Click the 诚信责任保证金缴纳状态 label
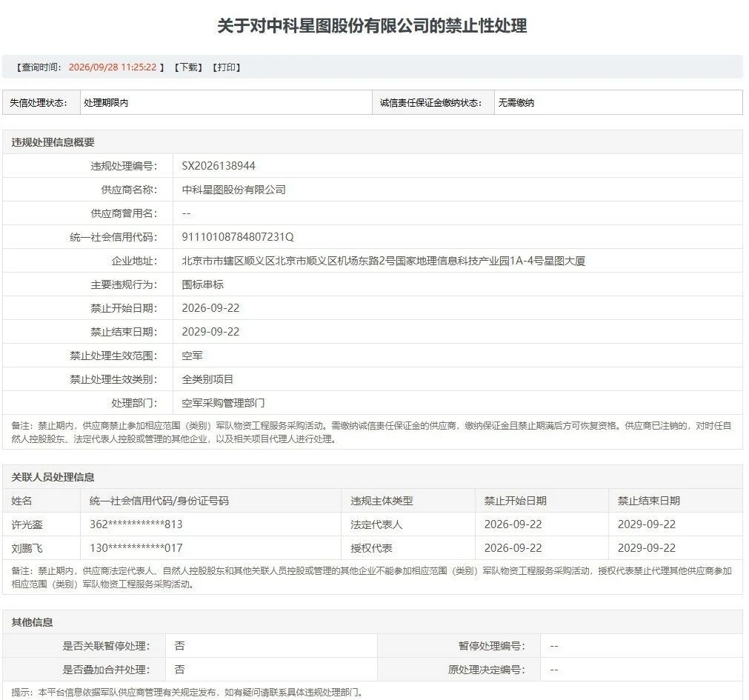The height and width of the screenshot is (700, 749). pos(430,103)
